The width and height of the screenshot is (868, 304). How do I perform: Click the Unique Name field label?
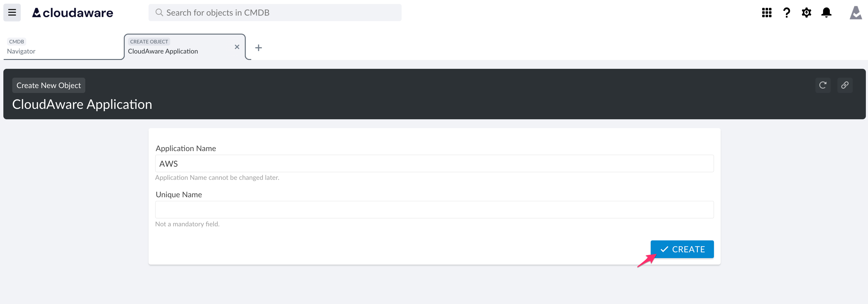click(x=178, y=195)
